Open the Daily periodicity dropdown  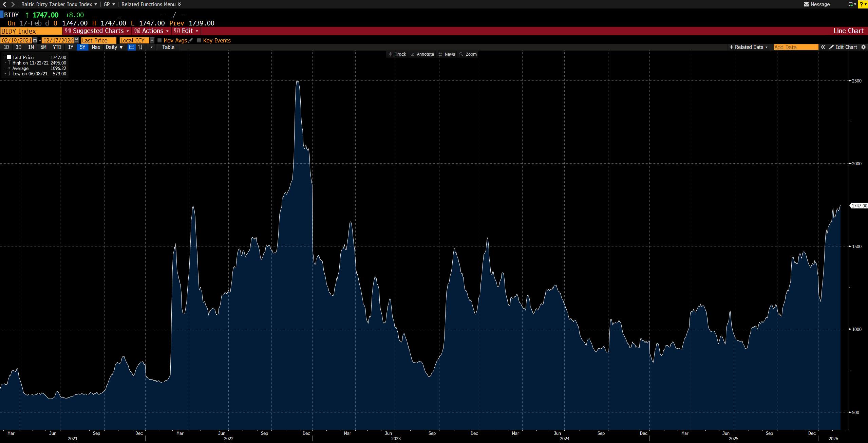(114, 47)
